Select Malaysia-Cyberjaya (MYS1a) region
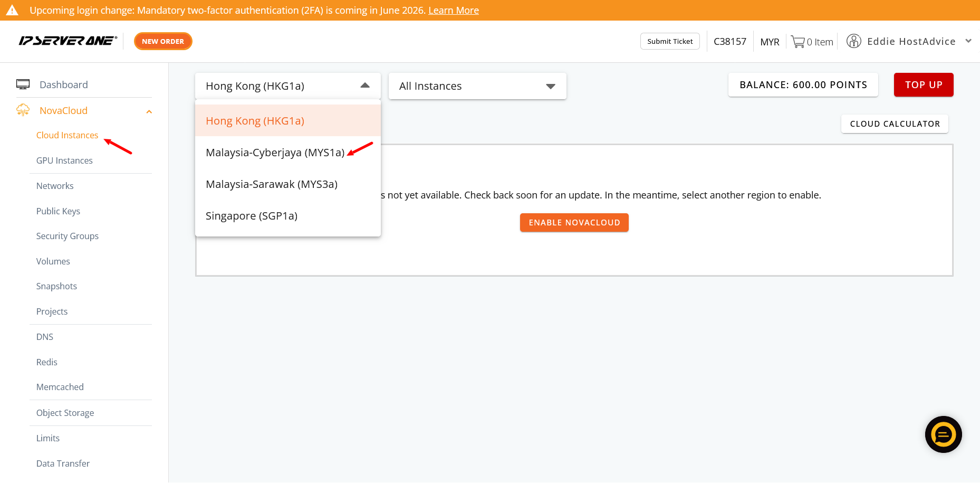This screenshot has height=483, width=980. (x=288, y=152)
